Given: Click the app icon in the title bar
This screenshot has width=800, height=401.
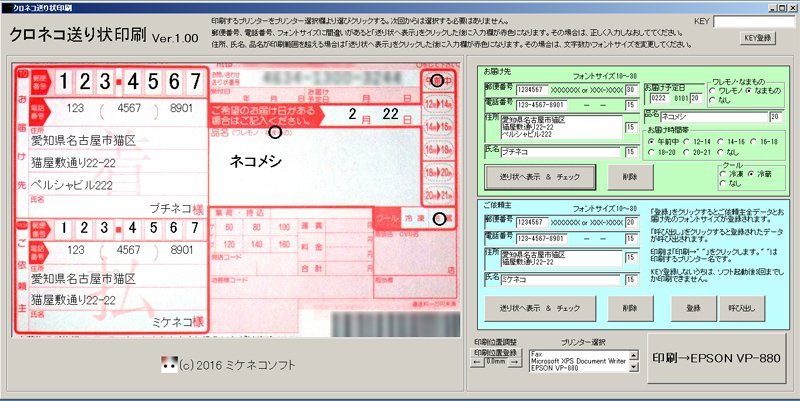Looking at the screenshot, I should point(7,6).
